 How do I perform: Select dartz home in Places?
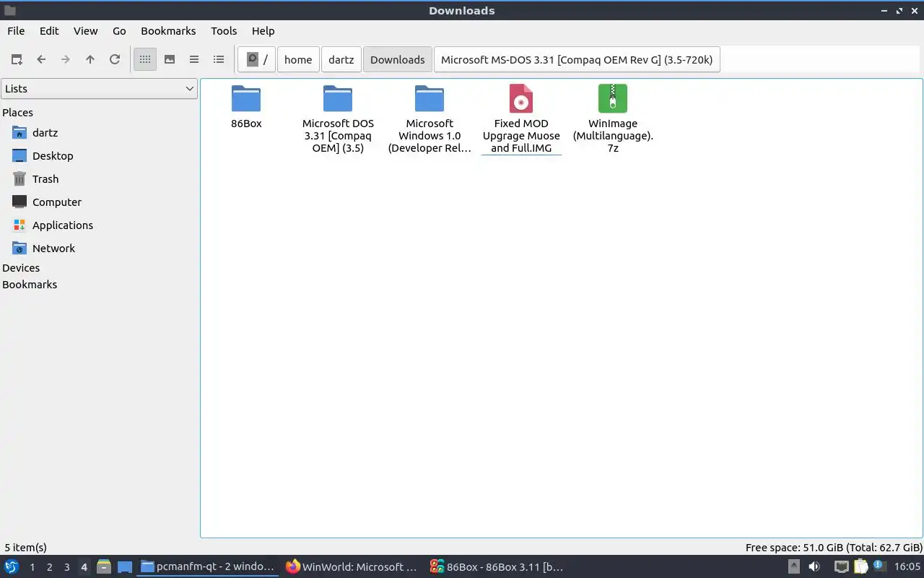(x=45, y=133)
